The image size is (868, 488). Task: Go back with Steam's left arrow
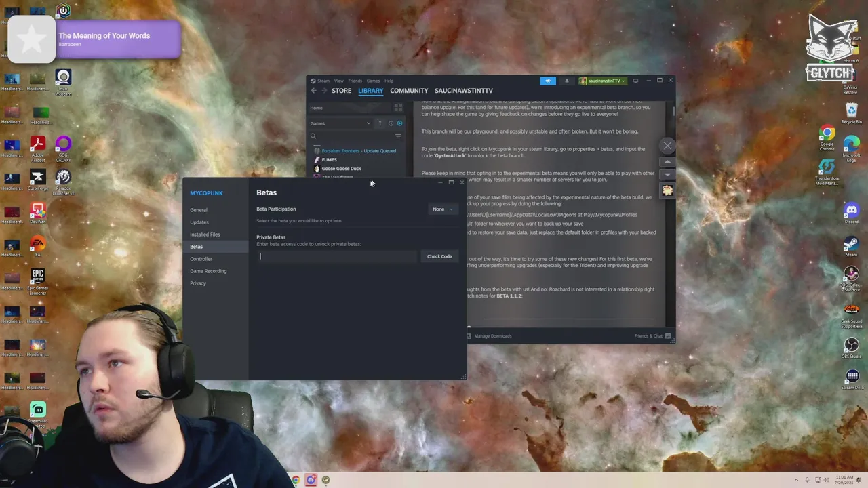[313, 91]
